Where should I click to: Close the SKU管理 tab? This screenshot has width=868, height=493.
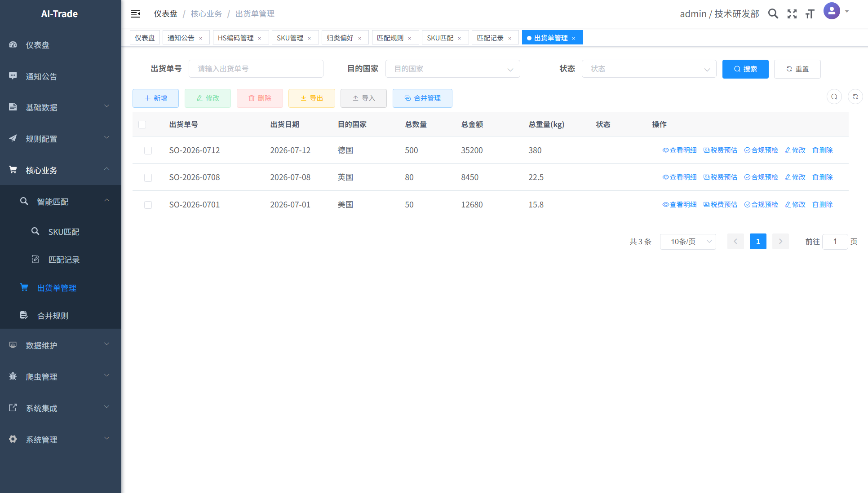(x=310, y=38)
